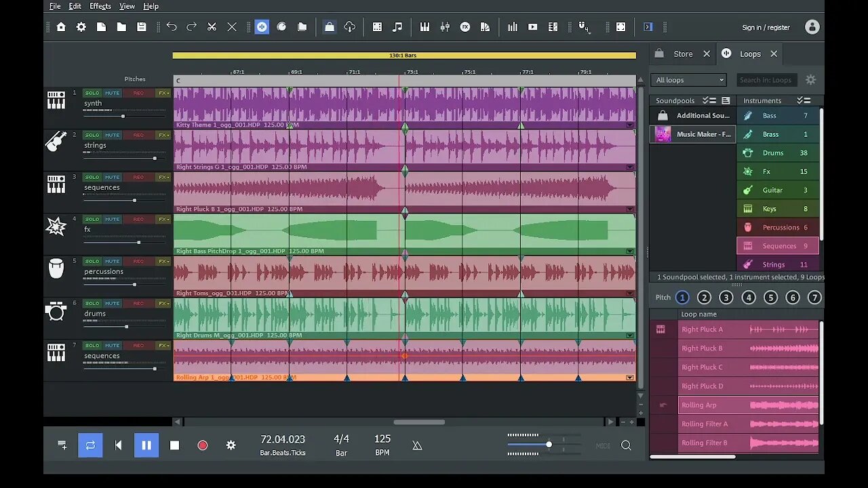Open the Effects menu
Viewport: 868px width, 488px height.
100,6
